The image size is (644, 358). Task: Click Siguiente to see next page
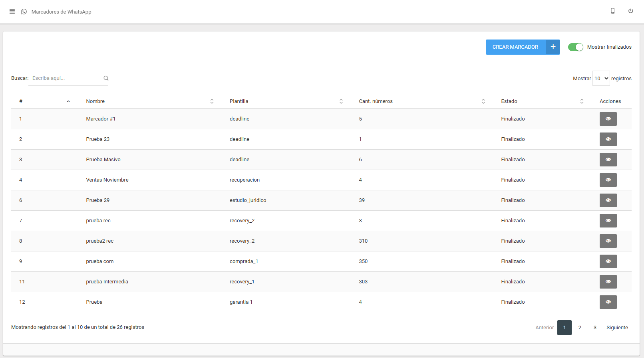(x=617, y=328)
